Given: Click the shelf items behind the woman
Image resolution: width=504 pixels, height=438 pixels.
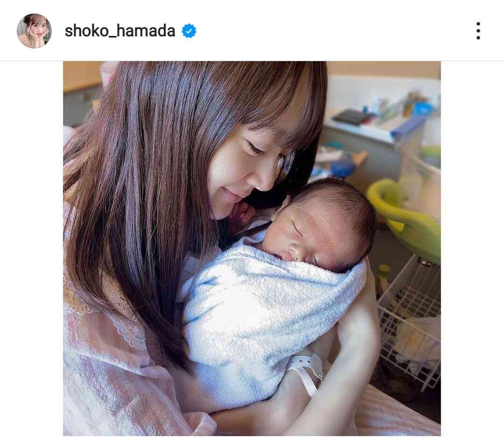Looking at the screenshot, I should (x=383, y=112).
